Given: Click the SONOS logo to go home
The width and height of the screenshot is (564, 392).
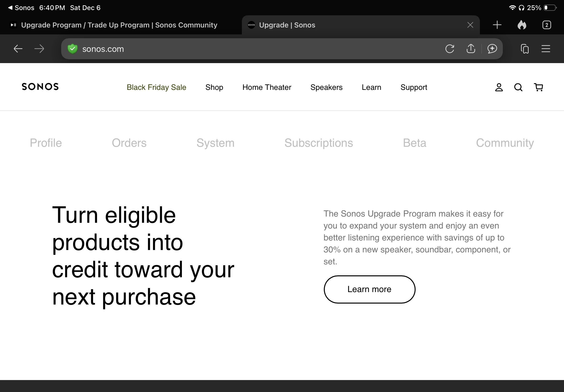Looking at the screenshot, I should click(40, 87).
